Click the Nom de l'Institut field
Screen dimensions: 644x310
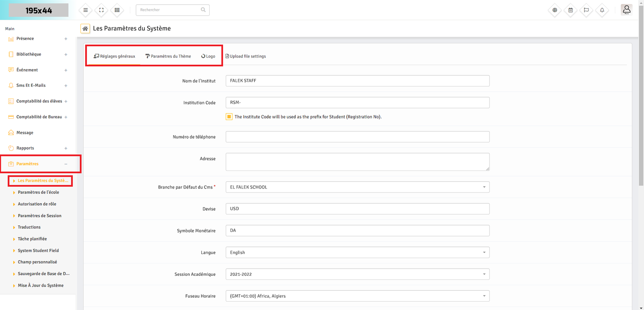pyautogui.click(x=357, y=81)
